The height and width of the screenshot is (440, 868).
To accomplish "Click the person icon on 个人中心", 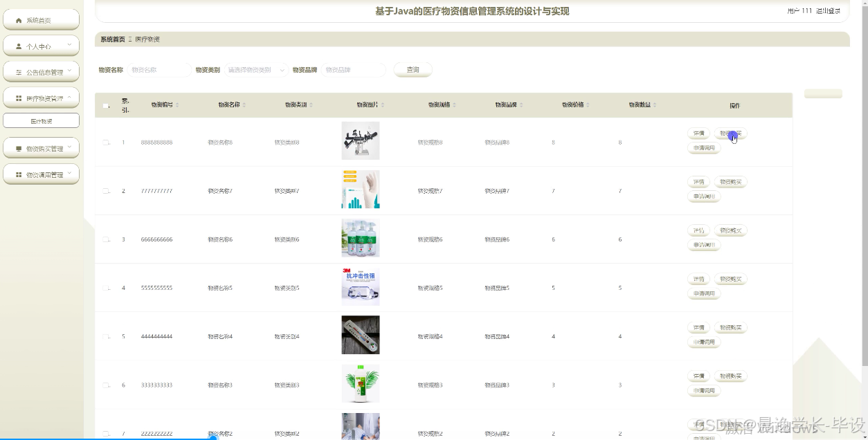I will 17,46.
